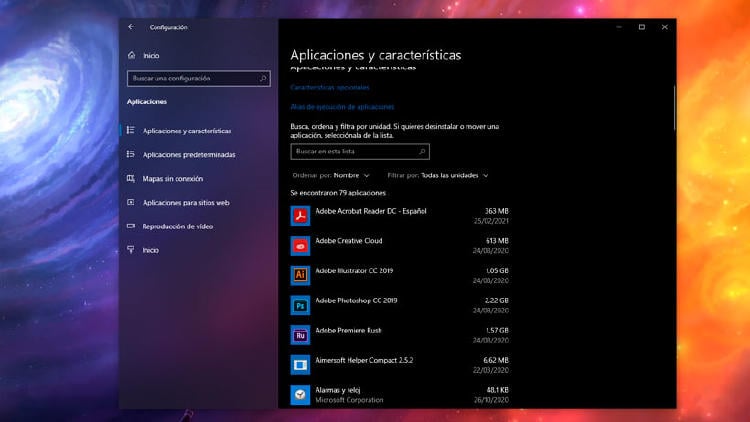
Task: Switch to Mapas sin conexión section
Action: [x=172, y=179]
